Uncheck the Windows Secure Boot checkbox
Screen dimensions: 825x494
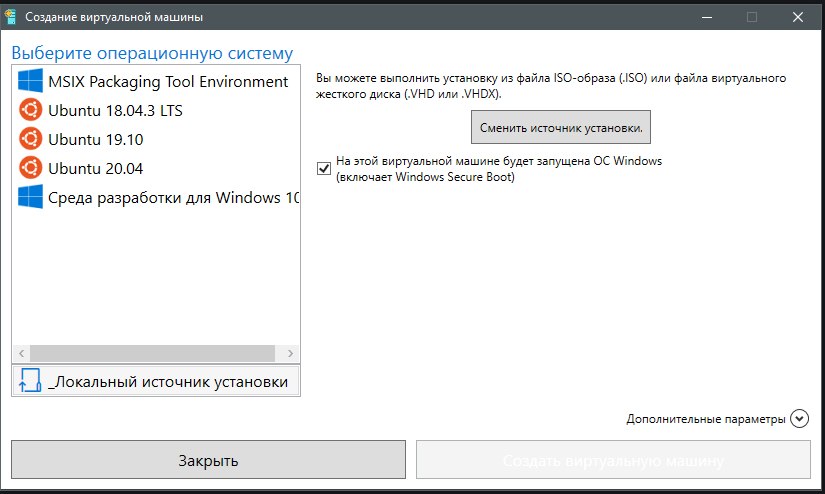[324, 168]
